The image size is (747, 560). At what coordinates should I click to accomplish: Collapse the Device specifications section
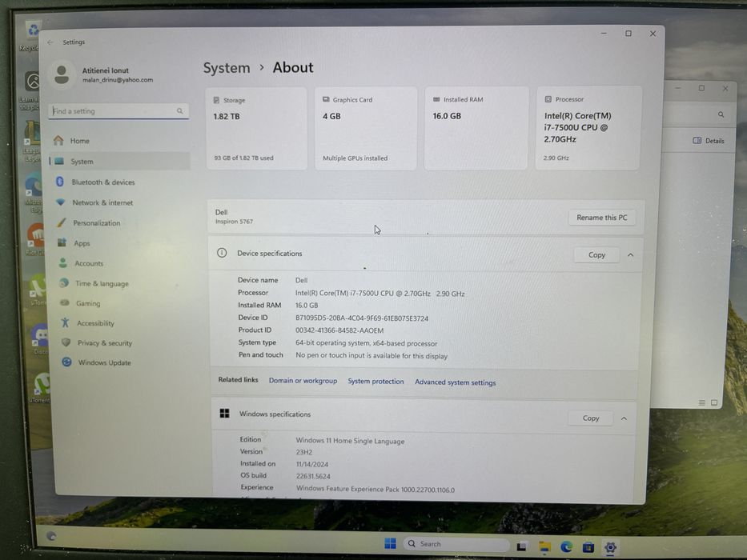click(x=630, y=255)
